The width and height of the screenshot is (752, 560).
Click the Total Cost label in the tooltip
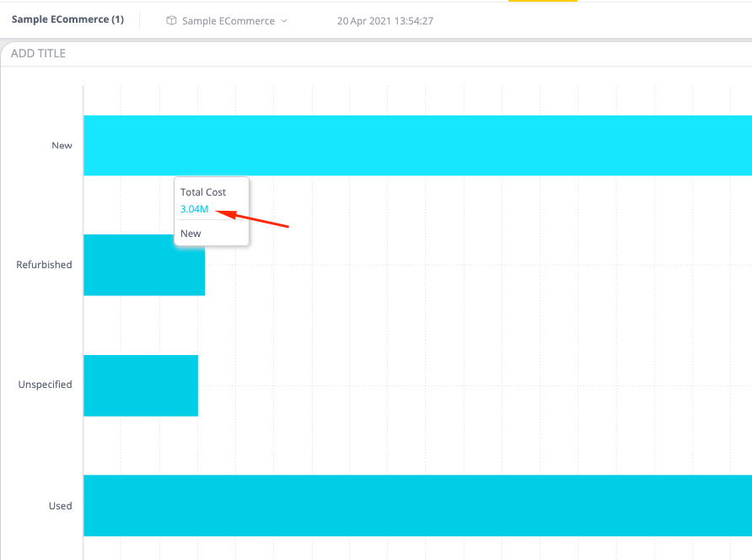pyautogui.click(x=203, y=191)
